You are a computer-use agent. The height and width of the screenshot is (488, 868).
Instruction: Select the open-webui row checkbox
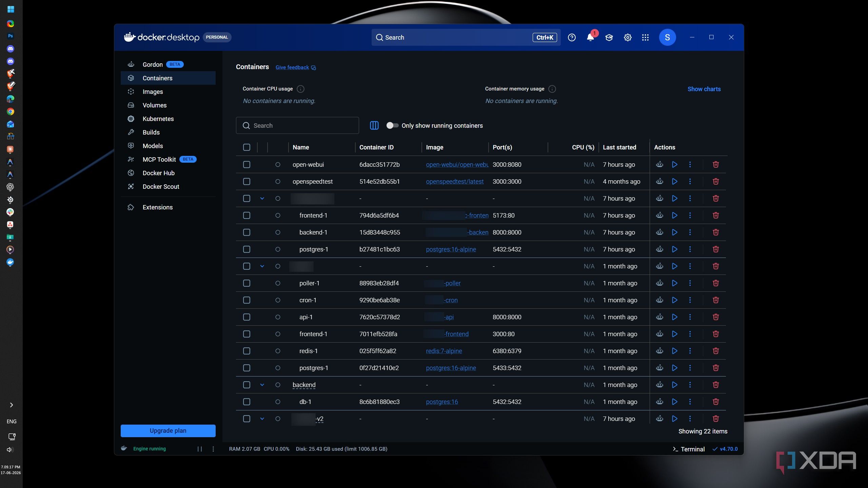tap(246, 164)
